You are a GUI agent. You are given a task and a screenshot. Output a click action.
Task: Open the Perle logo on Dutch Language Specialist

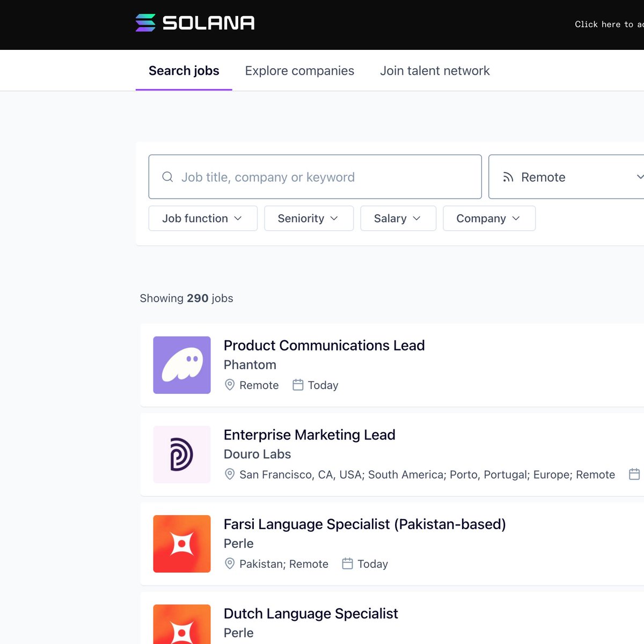click(182, 624)
